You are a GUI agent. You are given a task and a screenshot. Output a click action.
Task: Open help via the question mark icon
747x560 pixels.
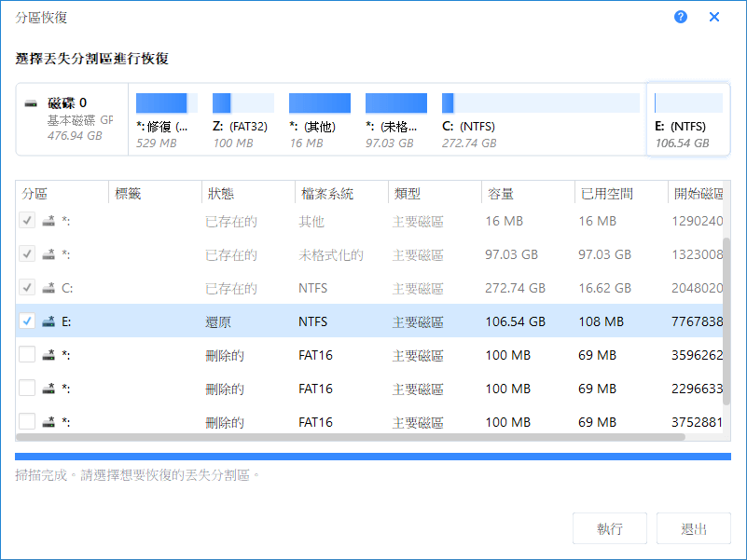click(680, 17)
